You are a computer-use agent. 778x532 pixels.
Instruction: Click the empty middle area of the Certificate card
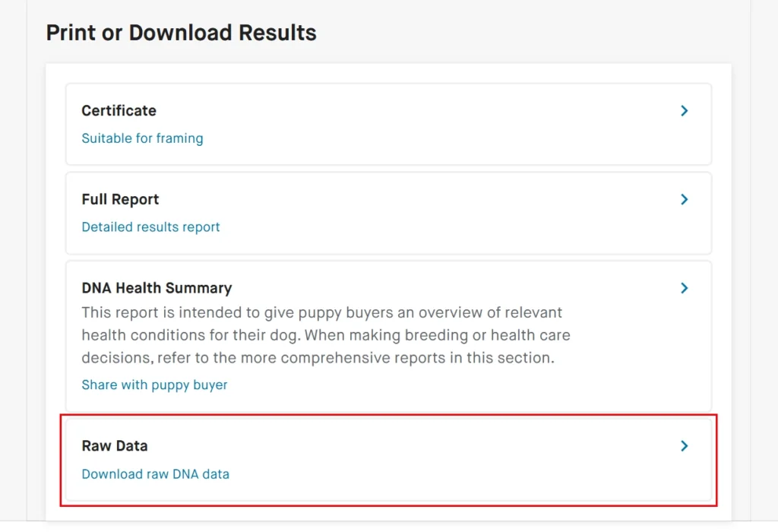pyautogui.click(x=418, y=125)
